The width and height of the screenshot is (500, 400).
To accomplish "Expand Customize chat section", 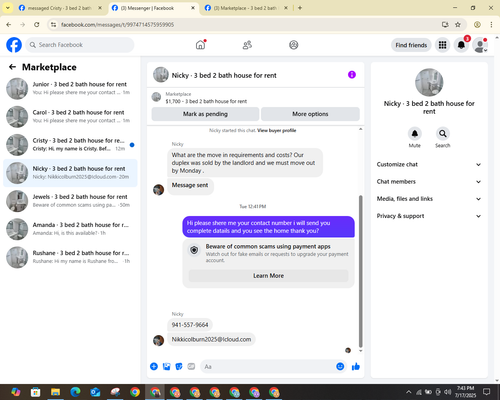I will click(x=429, y=164).
